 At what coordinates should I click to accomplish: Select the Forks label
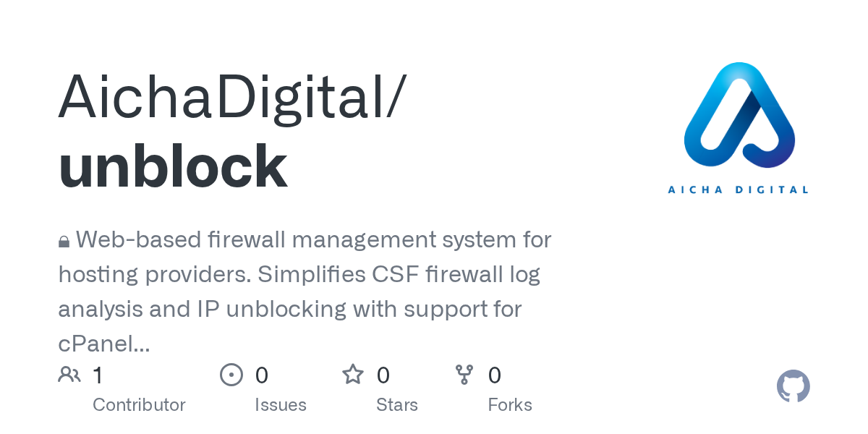pos(510,404)
